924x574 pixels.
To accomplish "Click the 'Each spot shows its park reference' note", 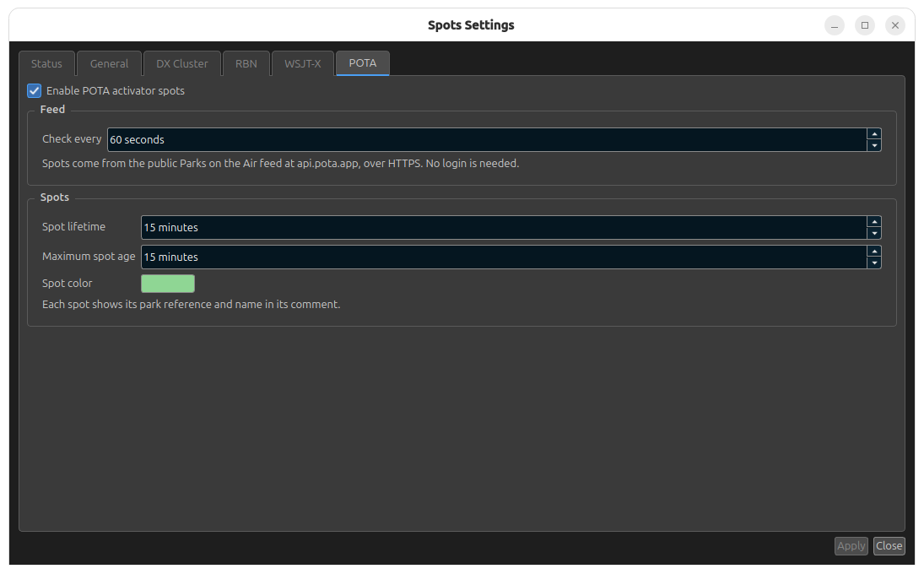I will 191,304.
